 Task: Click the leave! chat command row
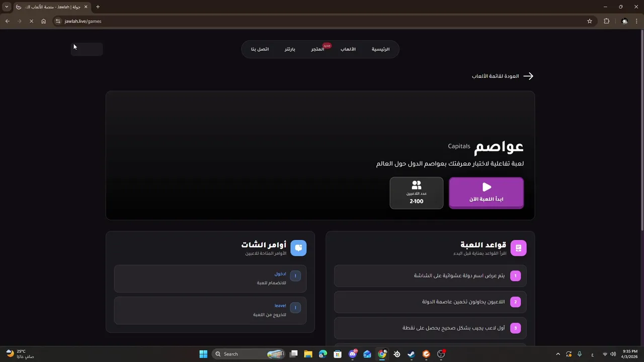coord(210,310)
